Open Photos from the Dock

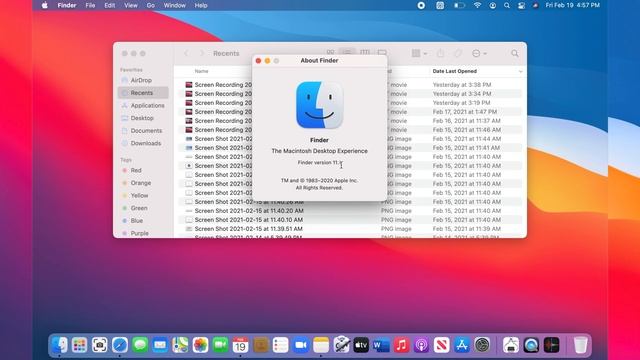[200, 345]
